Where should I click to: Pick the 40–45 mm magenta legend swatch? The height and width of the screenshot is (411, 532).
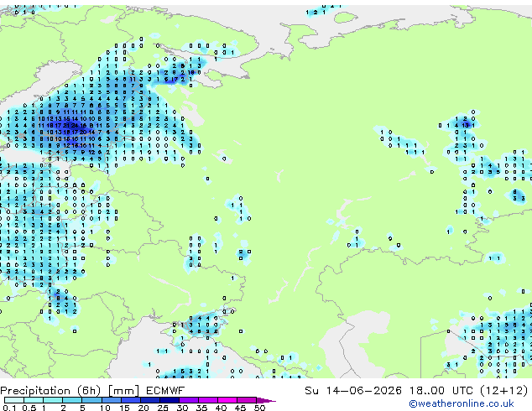227,400
